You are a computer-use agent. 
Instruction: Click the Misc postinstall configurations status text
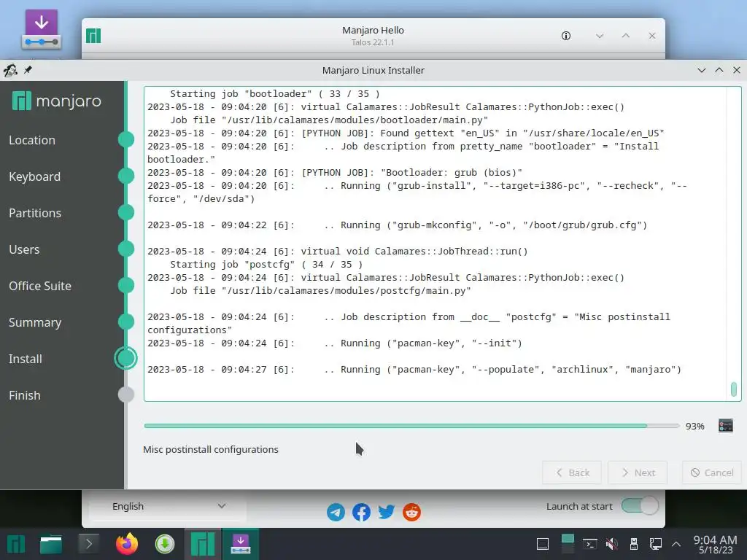tap(211, 449)
